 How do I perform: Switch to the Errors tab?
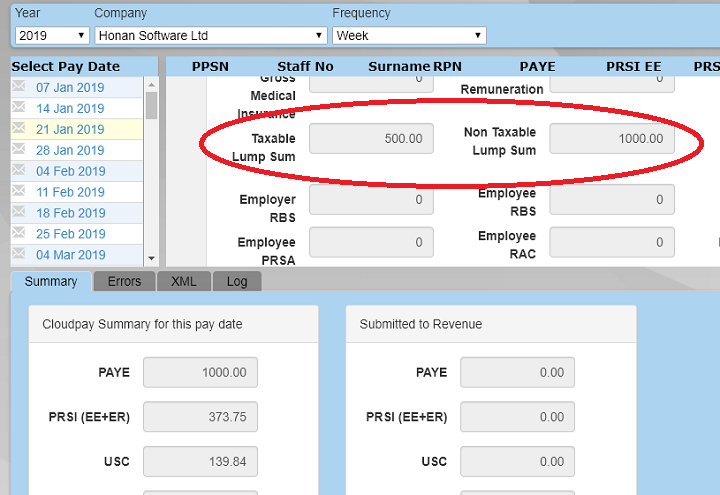point(125,282)
